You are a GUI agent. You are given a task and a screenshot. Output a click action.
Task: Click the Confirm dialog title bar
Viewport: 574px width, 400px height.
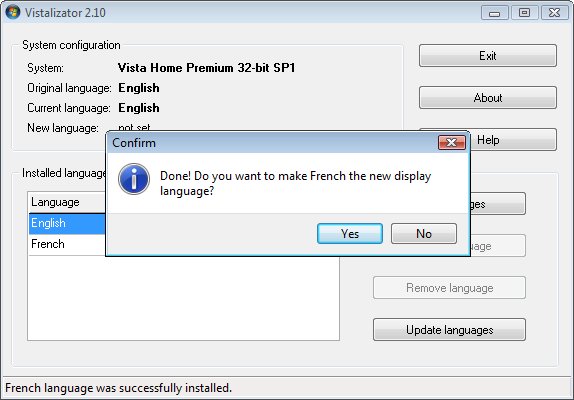coord(271,142)
